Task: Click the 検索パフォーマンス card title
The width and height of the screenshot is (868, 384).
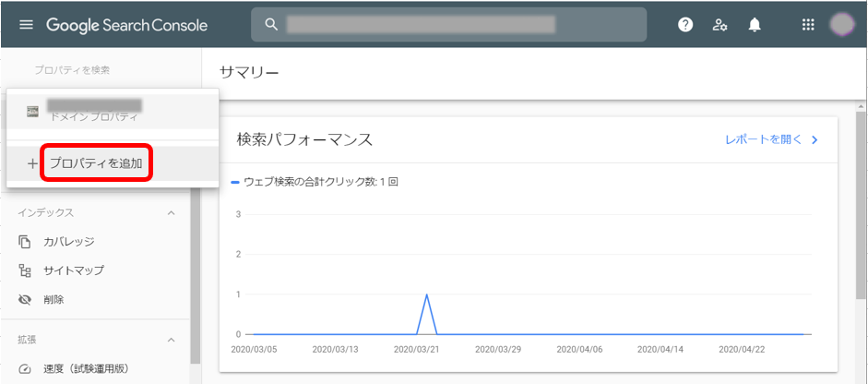Action: 304,139
